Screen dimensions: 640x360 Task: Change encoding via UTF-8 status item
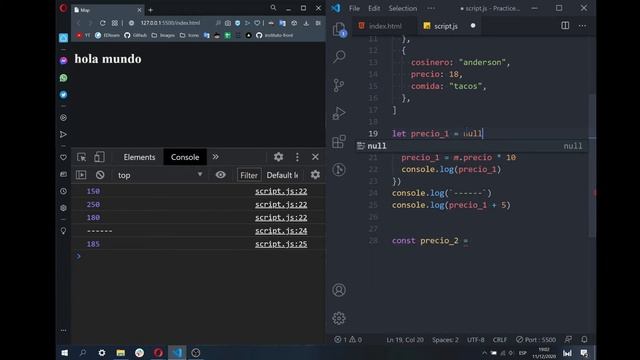(x=476, y=340)
